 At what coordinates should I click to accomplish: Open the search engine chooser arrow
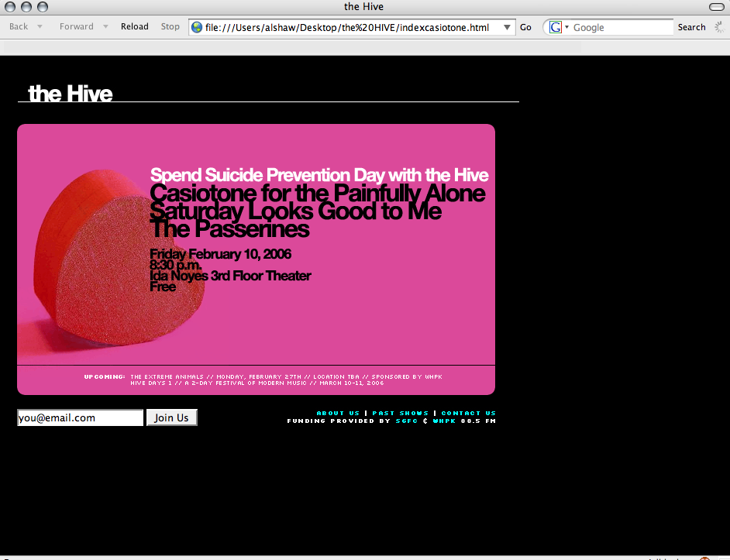[x=566, y=27]
